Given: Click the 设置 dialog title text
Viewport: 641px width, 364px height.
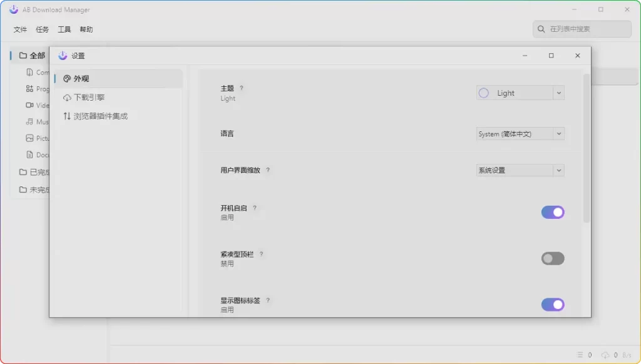Looking at the screenshot, I should 78,56.
